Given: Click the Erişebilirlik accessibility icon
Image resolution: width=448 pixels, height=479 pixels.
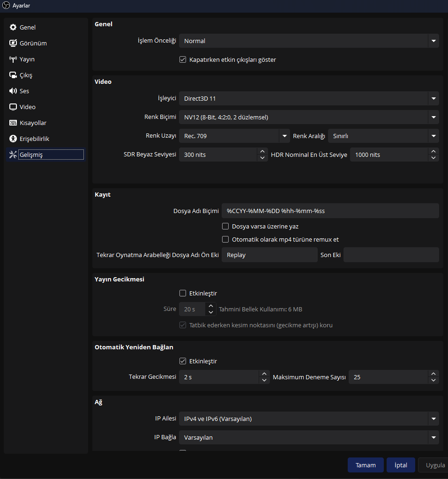Looking at the screenshot, I should (x=13, y=139).
